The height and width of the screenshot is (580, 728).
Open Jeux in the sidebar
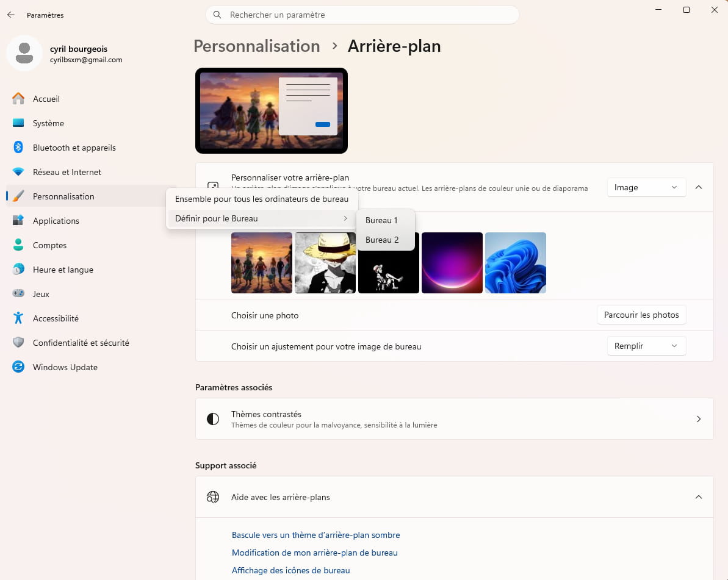point(90,294)
